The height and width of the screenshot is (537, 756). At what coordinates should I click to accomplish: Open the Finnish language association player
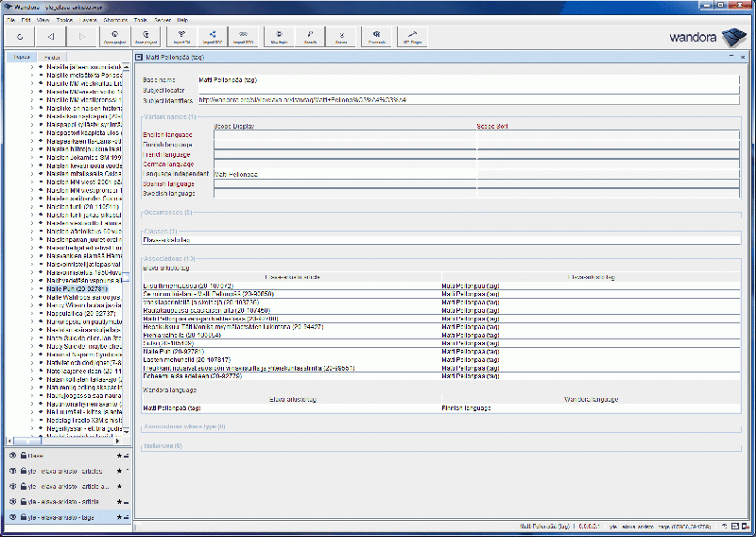click(467, 407)
